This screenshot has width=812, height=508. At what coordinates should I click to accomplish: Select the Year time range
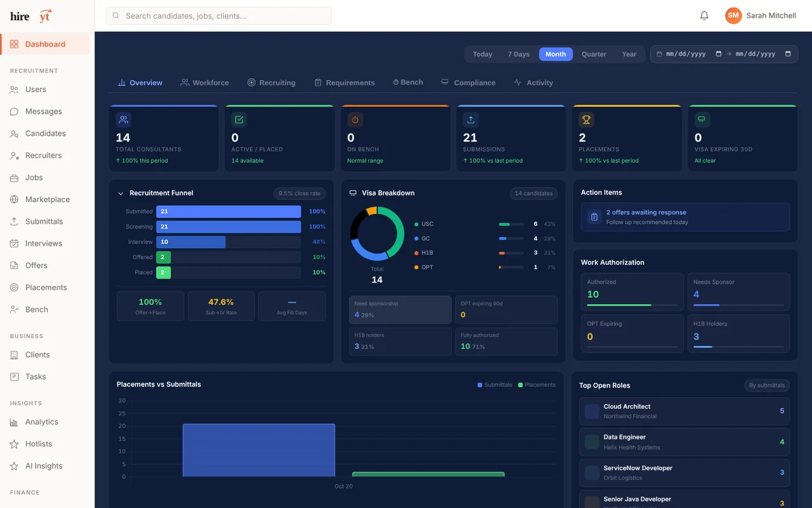[629, 54]
